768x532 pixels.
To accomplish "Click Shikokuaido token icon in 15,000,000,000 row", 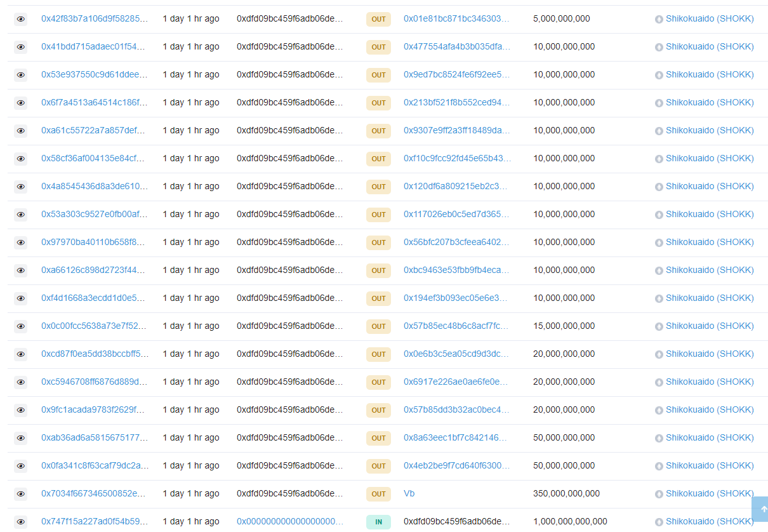I will [x=659, y=326].
